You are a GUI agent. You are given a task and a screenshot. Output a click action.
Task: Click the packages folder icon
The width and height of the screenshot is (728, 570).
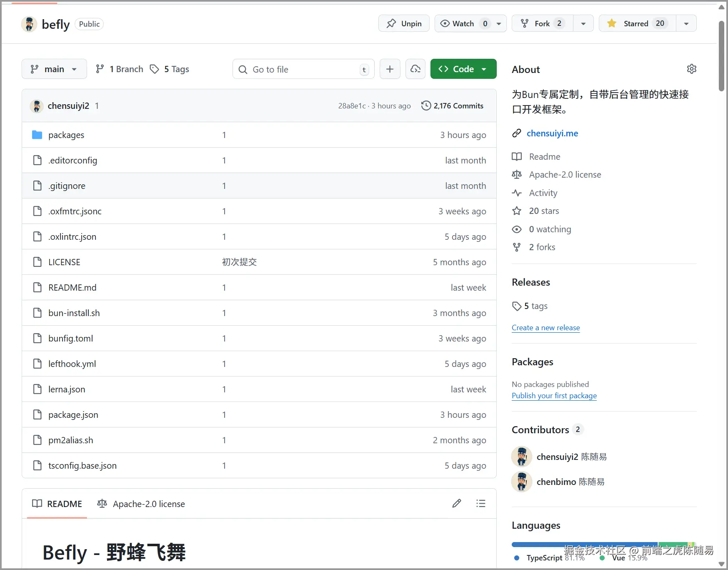click(x=37, y=135)
